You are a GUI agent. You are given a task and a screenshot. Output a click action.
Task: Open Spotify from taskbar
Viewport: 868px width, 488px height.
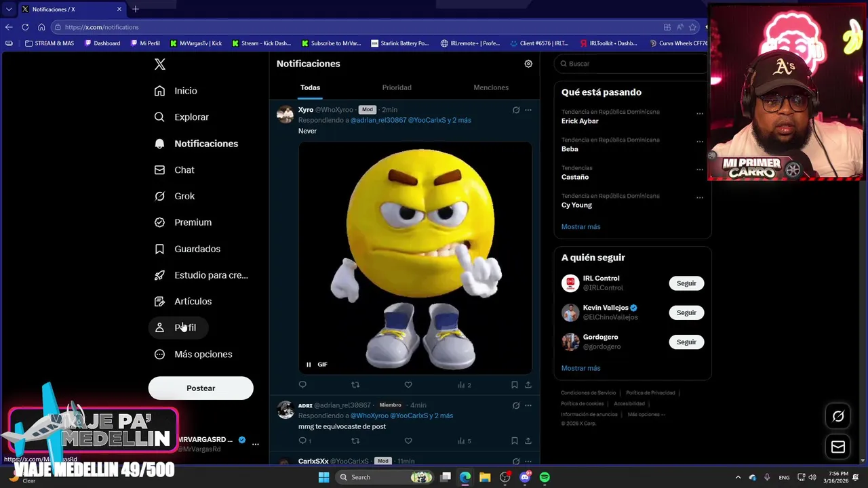click(545, 477)
